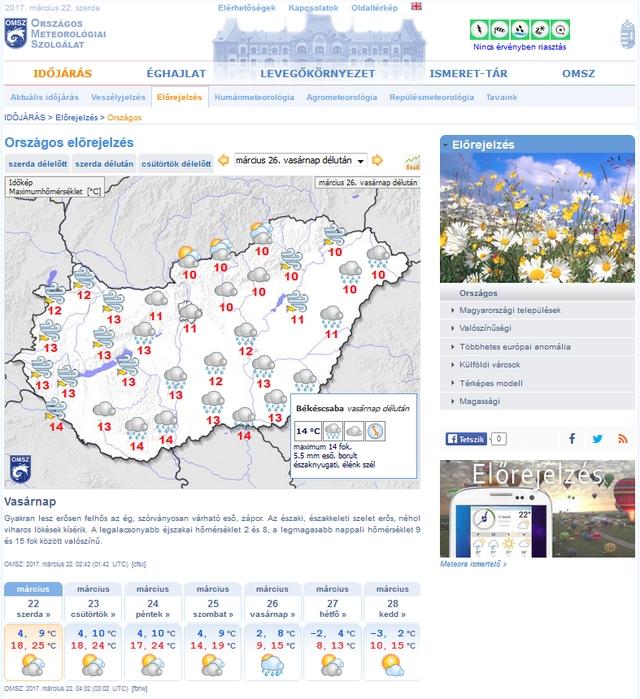This screenshot has width=640, height=699.
Task: Open the forecast date dropdown március 26
Action: (301, 160)
